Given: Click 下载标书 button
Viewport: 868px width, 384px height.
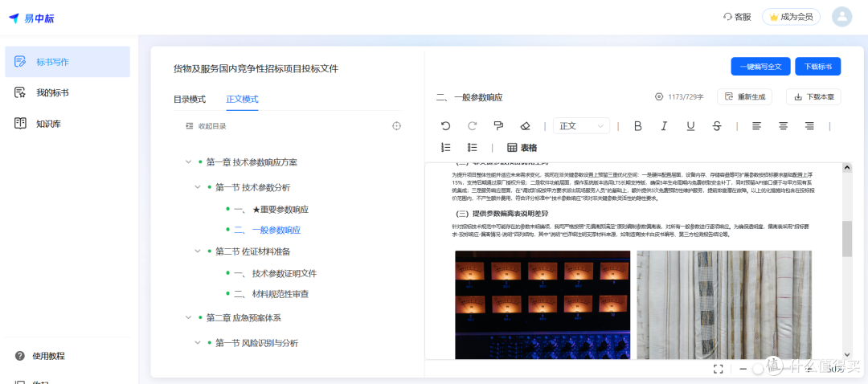Looking at the screenshot, I should [817, 67].
